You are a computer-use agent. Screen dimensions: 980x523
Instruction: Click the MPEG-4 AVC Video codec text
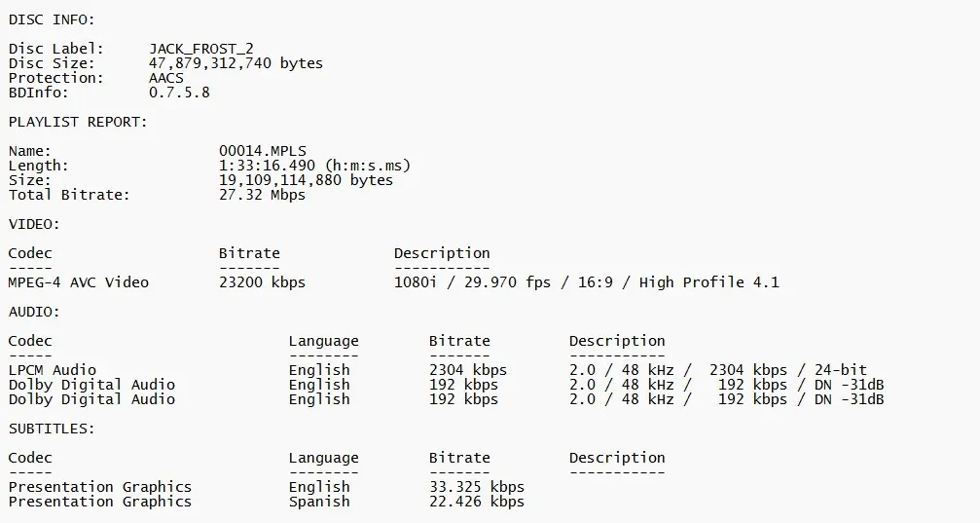[79, 282]
